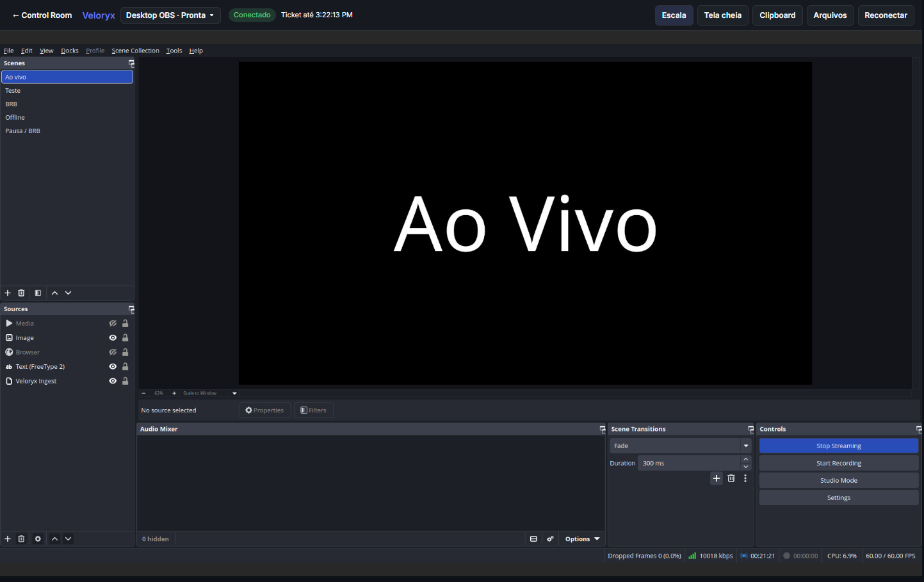Open Desktop OBS · Pronta dropdown
Viewport: 924px width, 582px height.
click(170, 15)
